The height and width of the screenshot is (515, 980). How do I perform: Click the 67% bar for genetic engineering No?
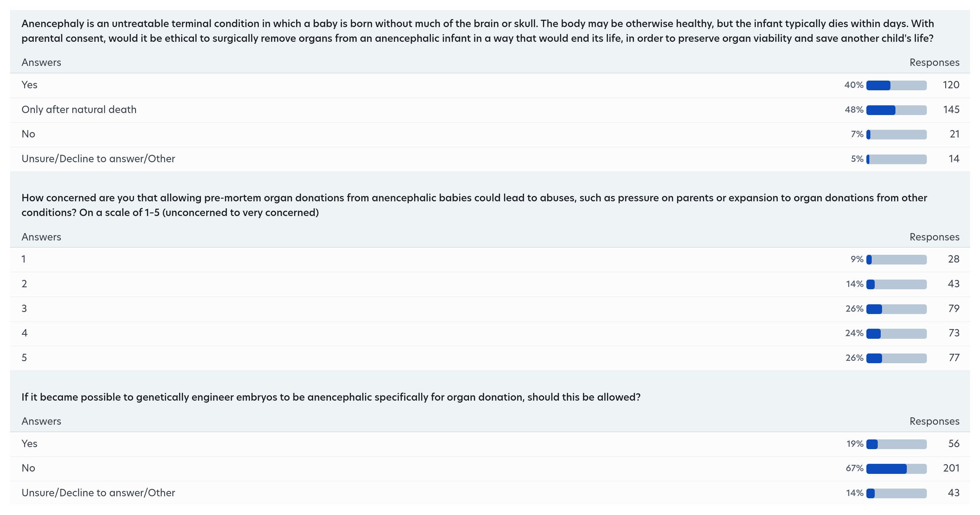[x=896, y=469]
